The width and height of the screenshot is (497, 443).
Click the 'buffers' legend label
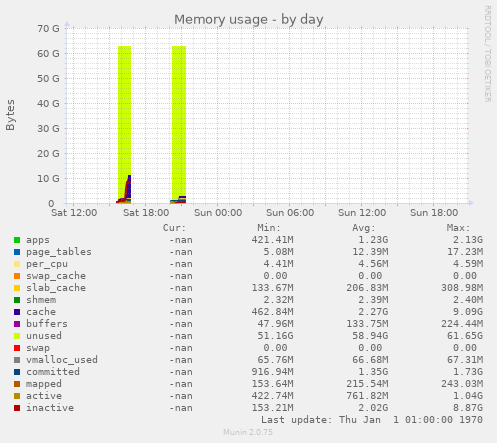coord(47,324)
